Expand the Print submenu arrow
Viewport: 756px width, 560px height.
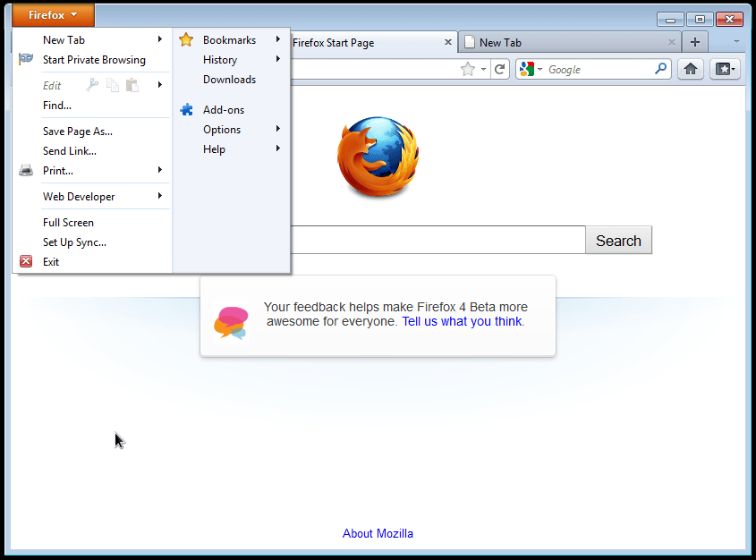[159, 170]
